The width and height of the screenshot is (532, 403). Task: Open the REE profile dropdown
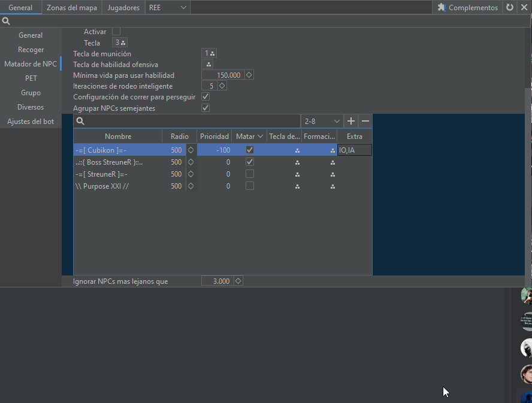tap(168, 8)
